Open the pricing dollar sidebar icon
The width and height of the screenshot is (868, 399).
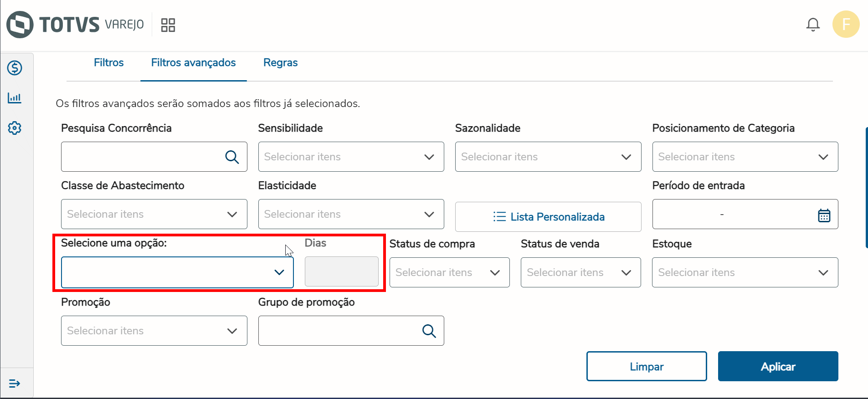point(15,68)
